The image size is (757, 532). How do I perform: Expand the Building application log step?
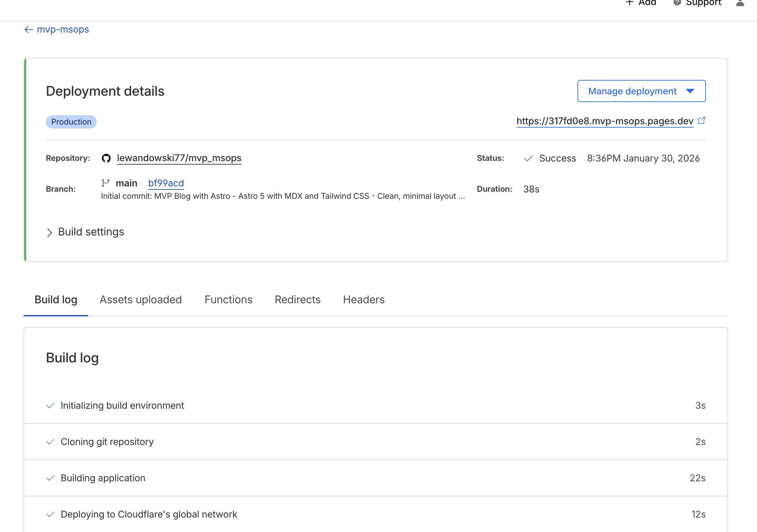(x=103, y=478)
